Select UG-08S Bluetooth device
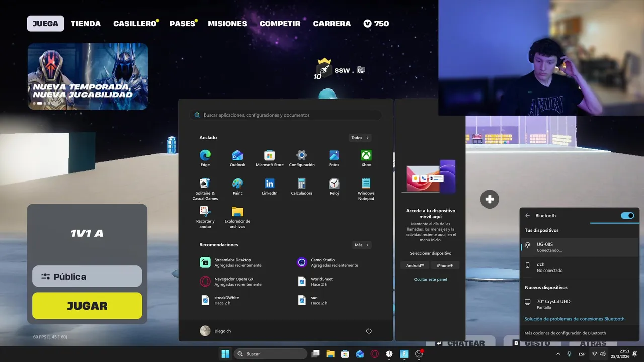 point(579,247)
